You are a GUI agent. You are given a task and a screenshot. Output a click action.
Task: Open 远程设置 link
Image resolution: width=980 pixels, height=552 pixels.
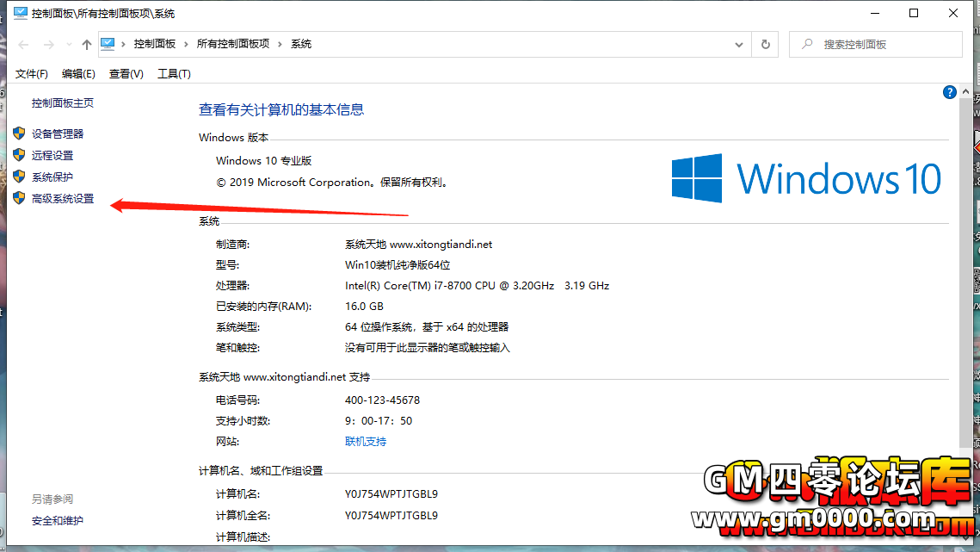tap(52, 155)
